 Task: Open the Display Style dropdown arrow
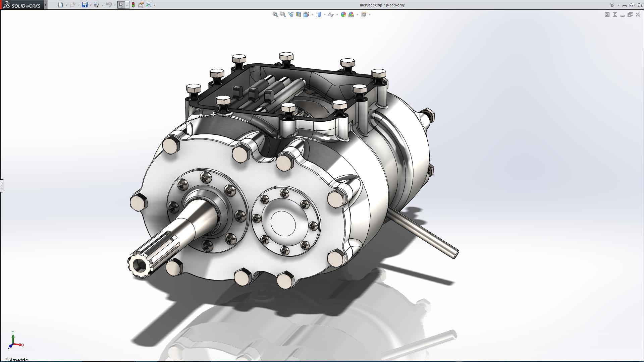(x=325, y=15)
